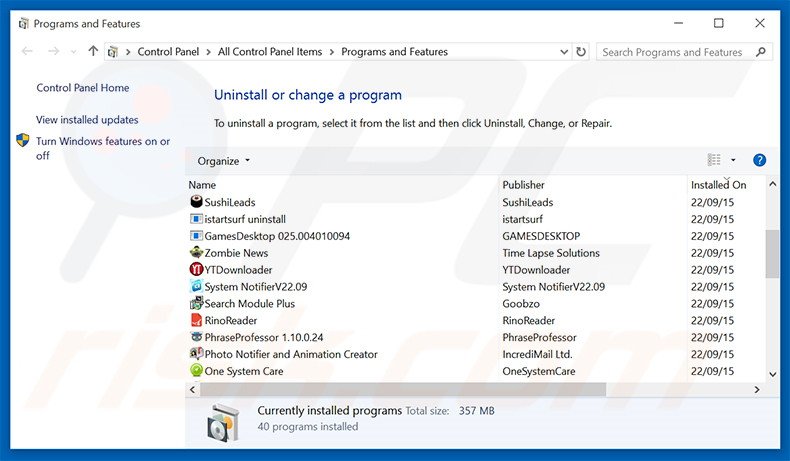Open the recent locations dropdown arrow
Screen dimensions: 790x461
pos(74,52)
